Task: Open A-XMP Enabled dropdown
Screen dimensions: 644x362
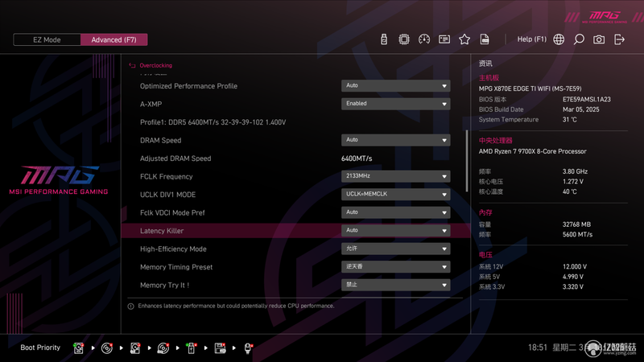Action: click(x=395, y=104)
